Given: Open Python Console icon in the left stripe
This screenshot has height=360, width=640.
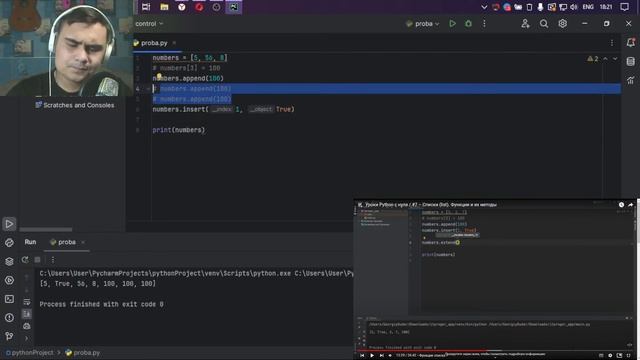Looking at the screenshot, I should point(9,242).
